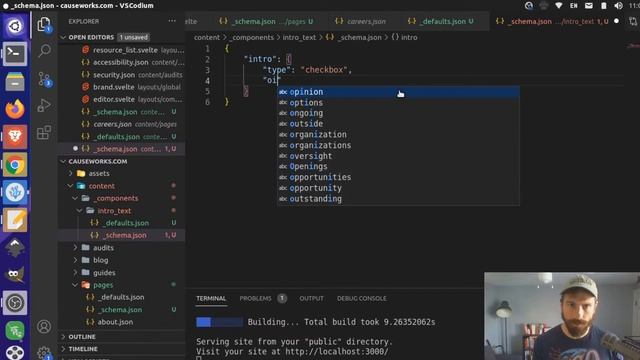Open accessibility.json in Open Editors
The image size is (640, 360).
[122, 62]
